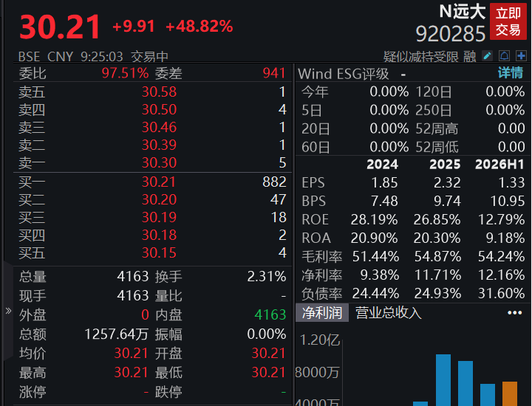This screenshot has height=406, width=532.
Task: Select the 买一 price 30.21
Action: coord(159,182)
